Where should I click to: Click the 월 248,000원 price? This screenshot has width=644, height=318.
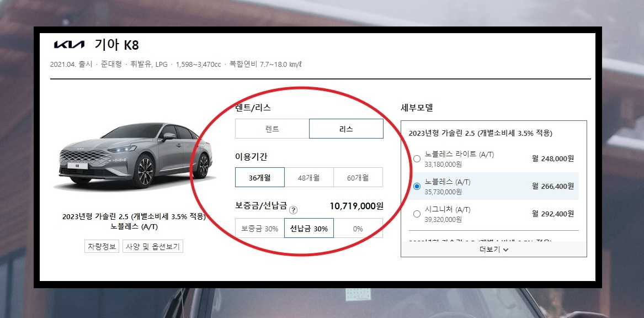(x=553, y=158)
